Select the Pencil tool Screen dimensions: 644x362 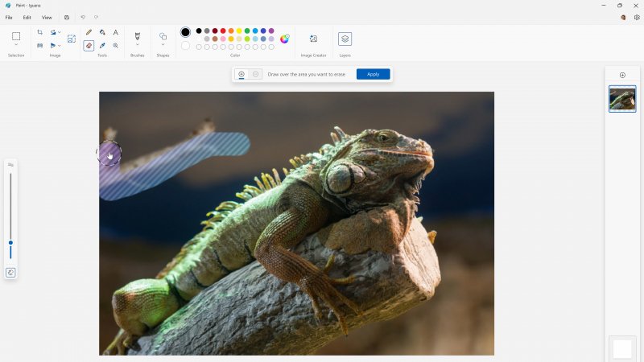tap(89, 32)
